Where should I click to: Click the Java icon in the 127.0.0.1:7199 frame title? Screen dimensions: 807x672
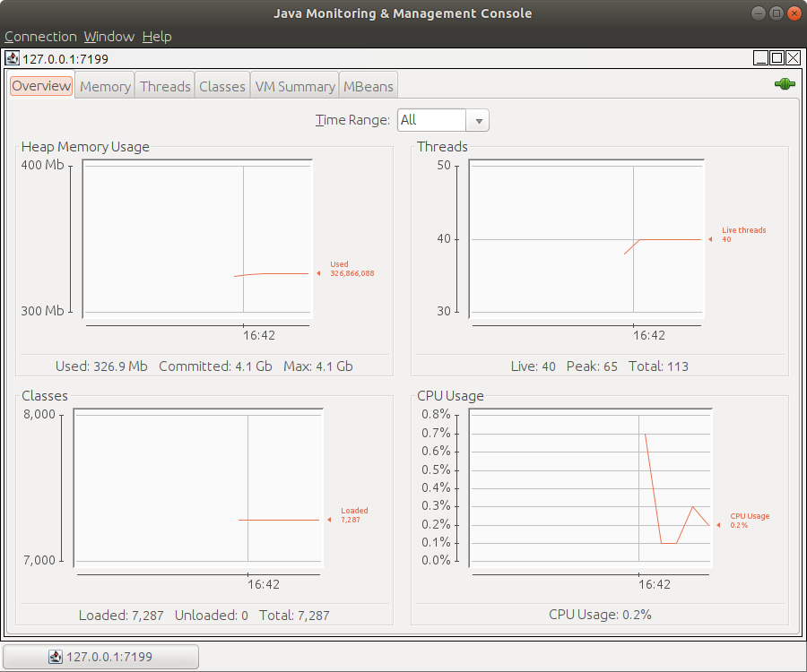point(13,58)
